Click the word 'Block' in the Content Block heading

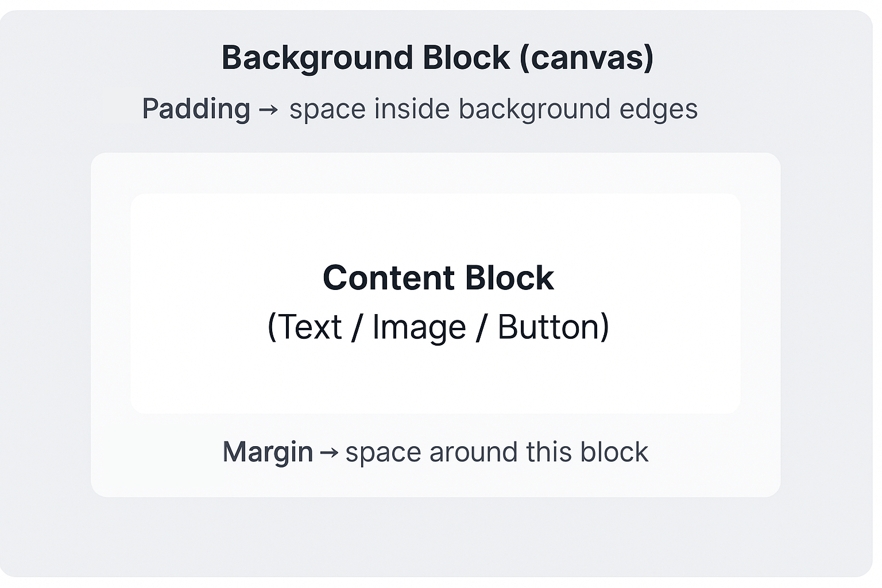point(509,278)
